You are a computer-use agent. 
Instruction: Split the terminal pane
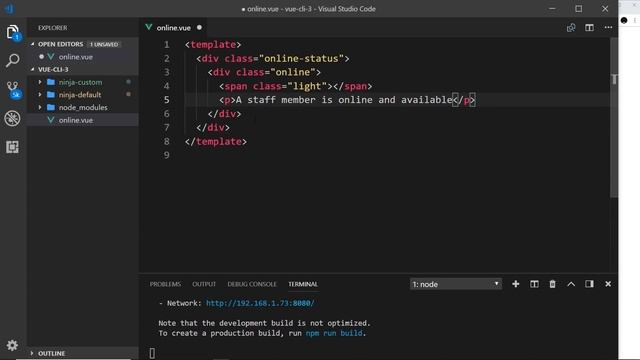pos(534,284)
